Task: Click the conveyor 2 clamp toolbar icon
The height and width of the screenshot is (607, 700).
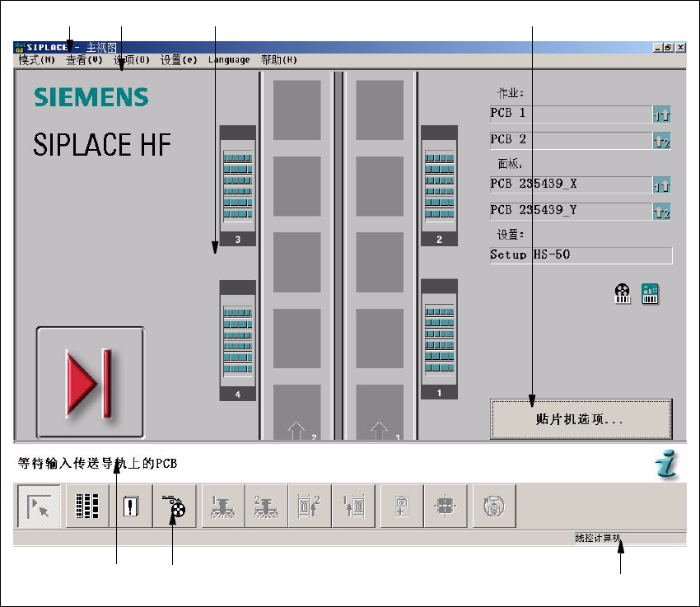Action: click(x=266, y=507)
